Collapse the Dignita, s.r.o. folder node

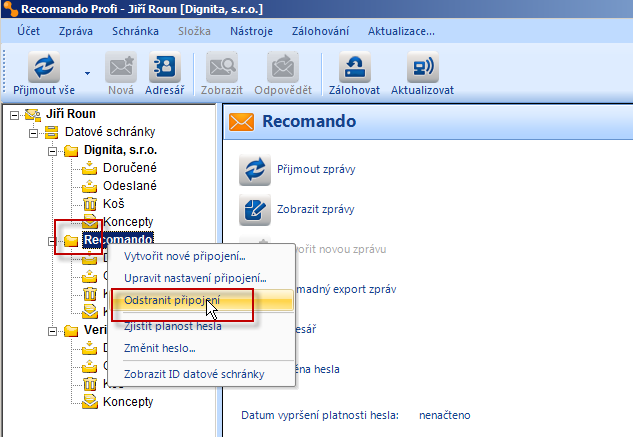[x=52, y=151]
